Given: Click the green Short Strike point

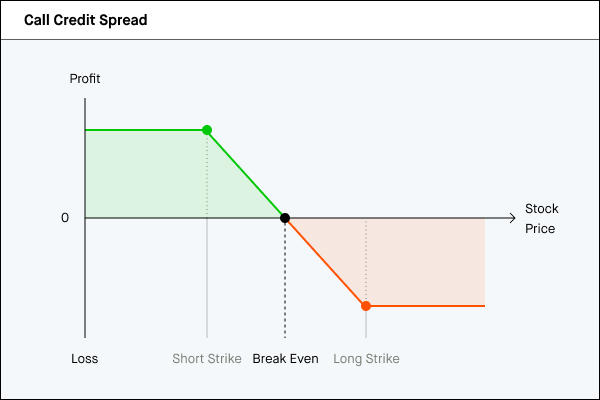Looking at the screenshot, I should coord(207,130).
